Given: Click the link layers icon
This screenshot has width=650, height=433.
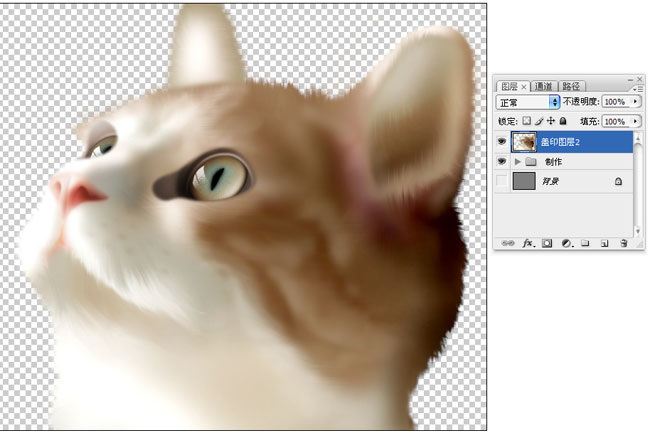Looking at the screenshot, I should coord(508,243).
